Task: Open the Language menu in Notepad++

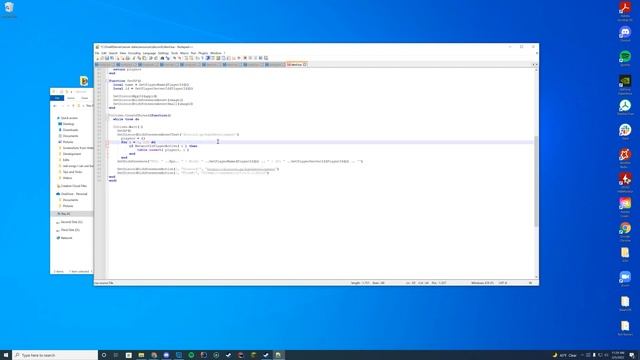Action: [x=149, y=53]
